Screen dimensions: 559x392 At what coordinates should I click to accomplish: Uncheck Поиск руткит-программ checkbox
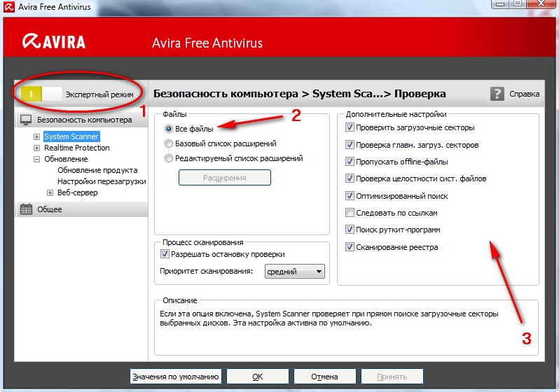[x=350, y=230]
